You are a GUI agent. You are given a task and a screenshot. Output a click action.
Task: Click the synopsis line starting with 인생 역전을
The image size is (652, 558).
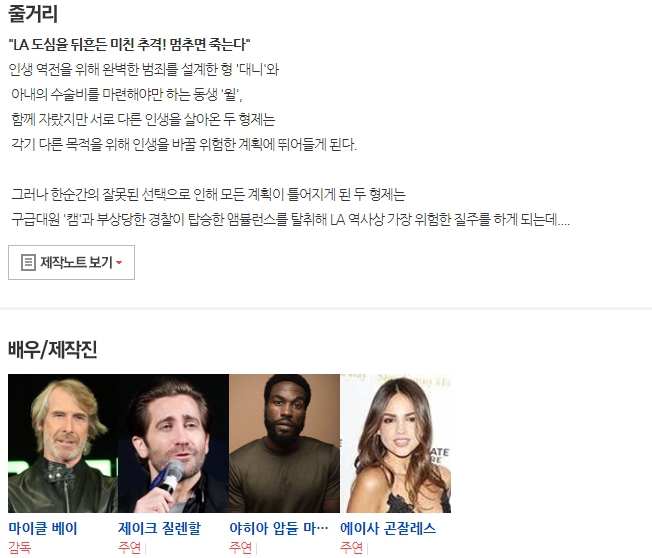(144, 69)
